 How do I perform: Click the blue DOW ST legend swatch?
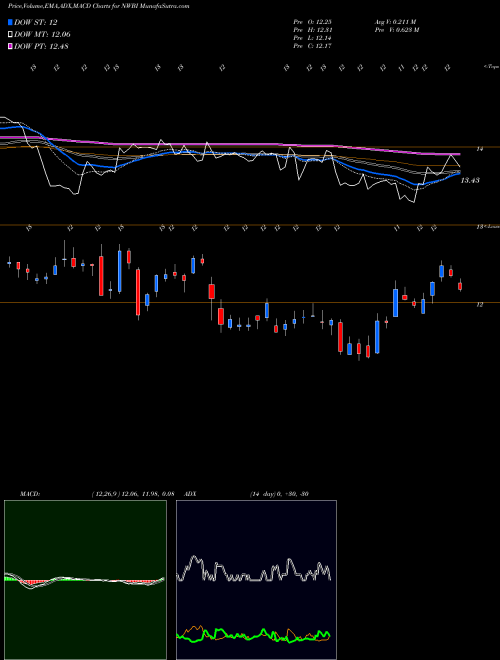click(x=10, y=22)
